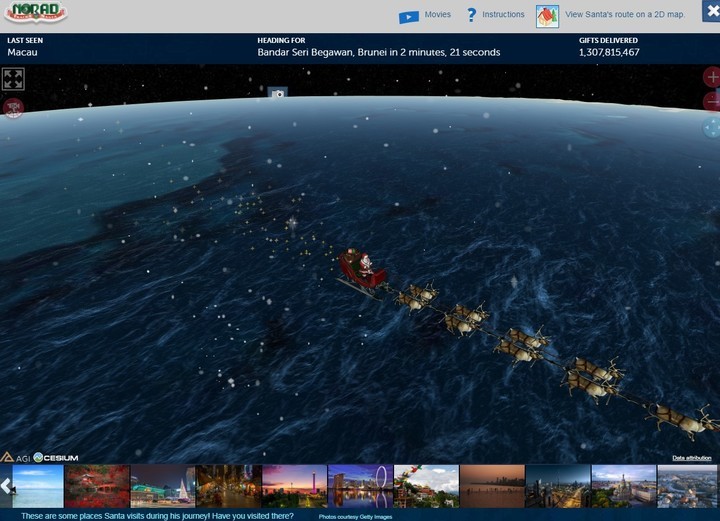
Task: Click the camera marker on the globe horizon
Action: coord(277,93)
